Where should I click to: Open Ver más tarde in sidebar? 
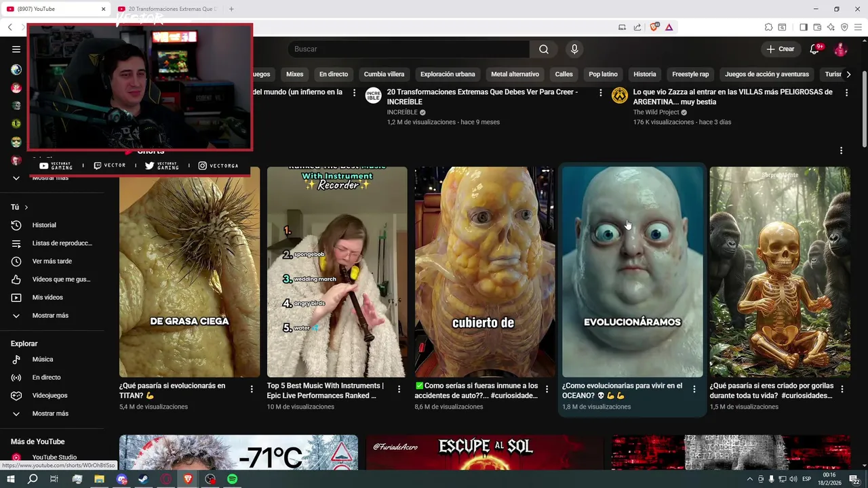pyautogui.click(x=52, y=261)
